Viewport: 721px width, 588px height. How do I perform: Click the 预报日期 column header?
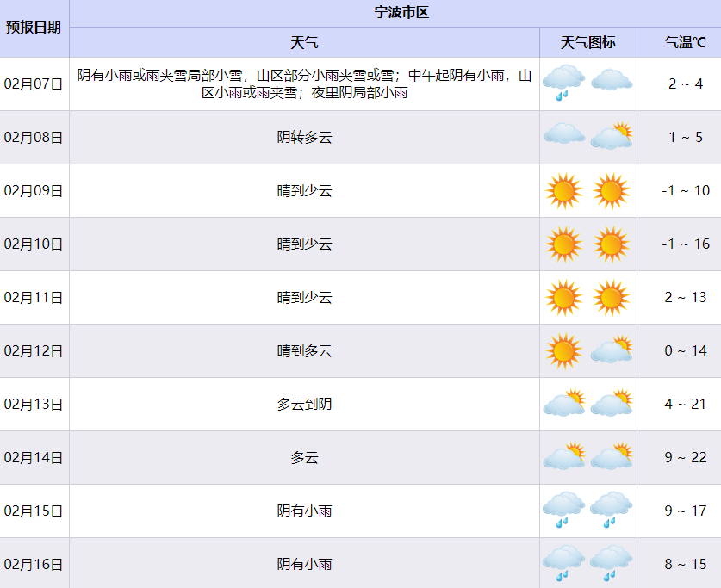tap(34, 27)
